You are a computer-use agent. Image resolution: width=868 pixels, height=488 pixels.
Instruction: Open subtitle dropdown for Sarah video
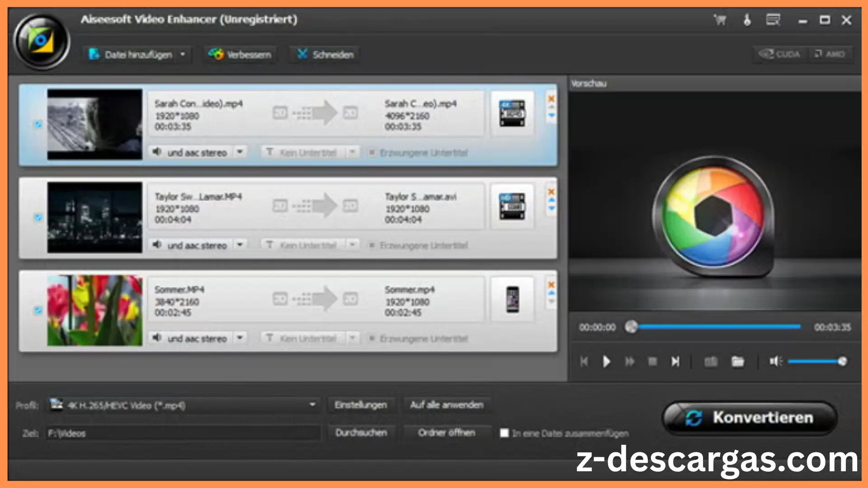pyautogui.click(x=352, y=152)
